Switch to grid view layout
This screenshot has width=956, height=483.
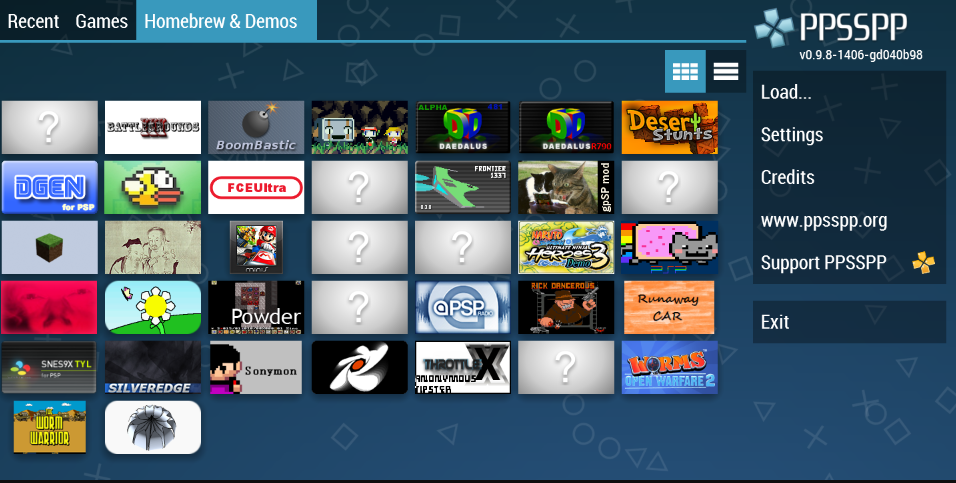(x=685, y=71)
